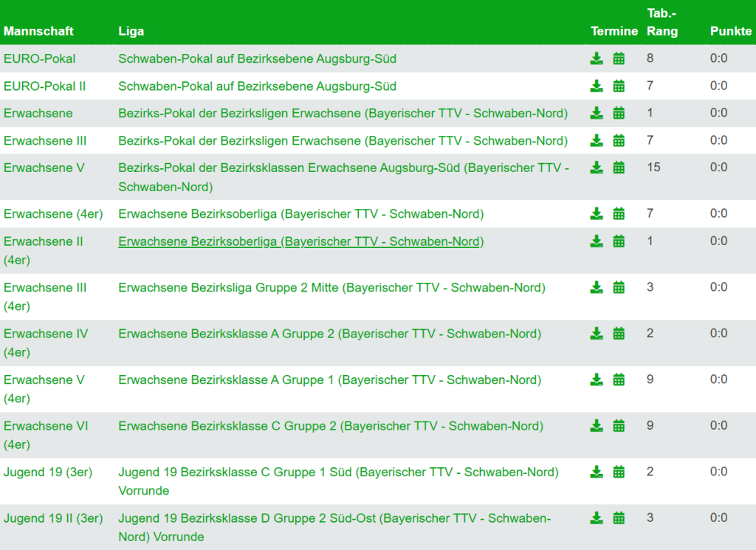Click the Punkte column header
Image resolution: width=756 pixels, height=550 pixels.
[731, 31]
